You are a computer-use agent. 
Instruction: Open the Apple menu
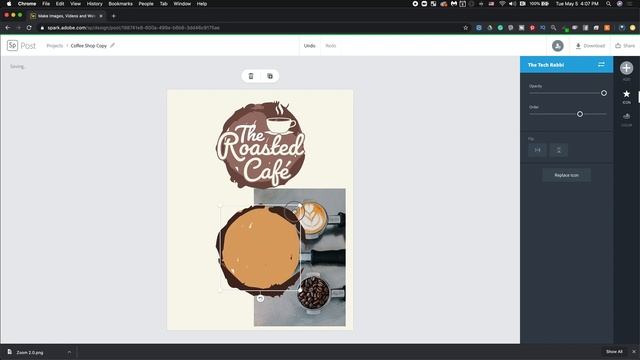click(x=9, y=4)
